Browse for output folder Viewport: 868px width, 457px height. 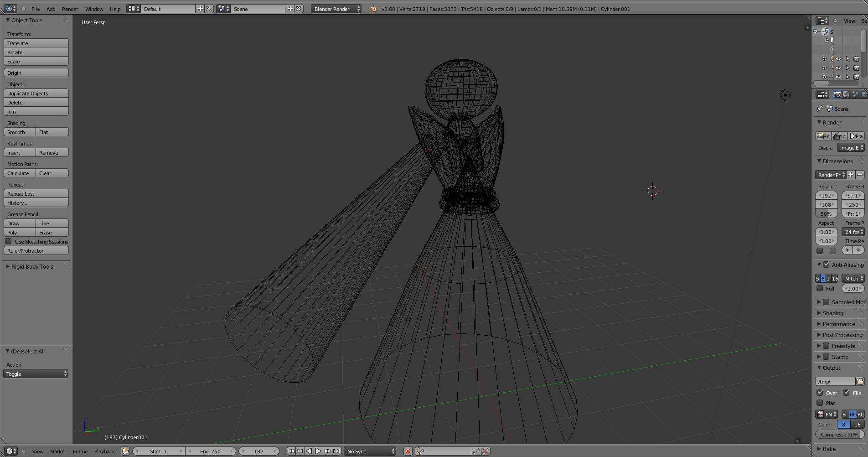(x=860, y=381)
